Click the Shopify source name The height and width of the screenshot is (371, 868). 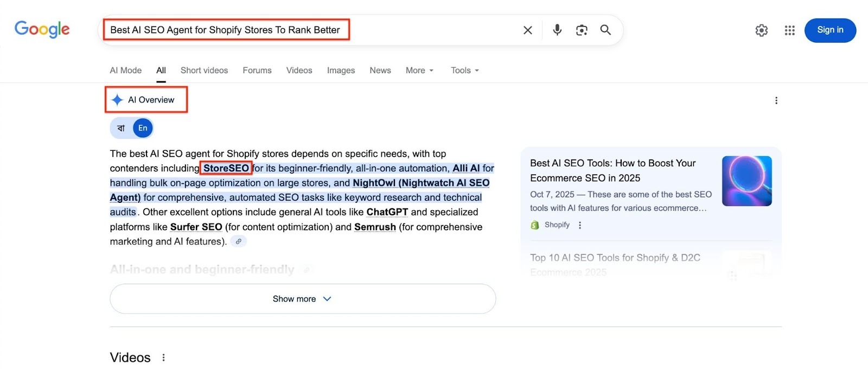tap(557, 225)
